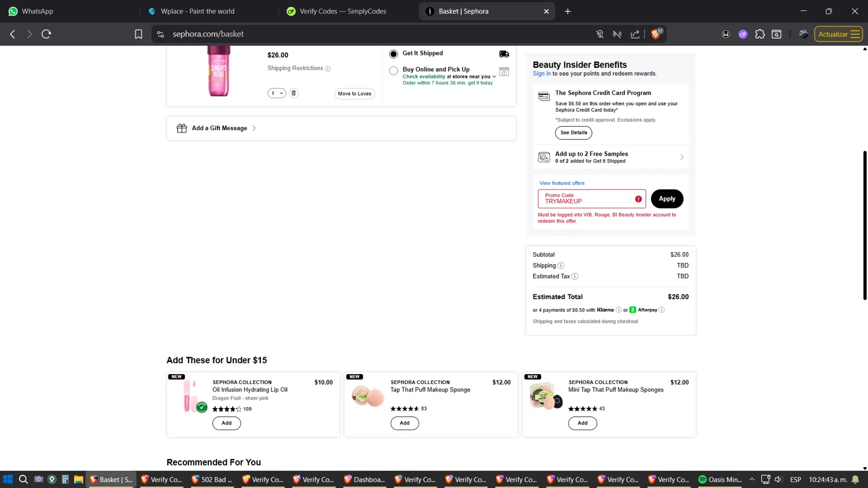Click Move to Loves button
This screenshot has width=868, height=488.
[355, 94]
